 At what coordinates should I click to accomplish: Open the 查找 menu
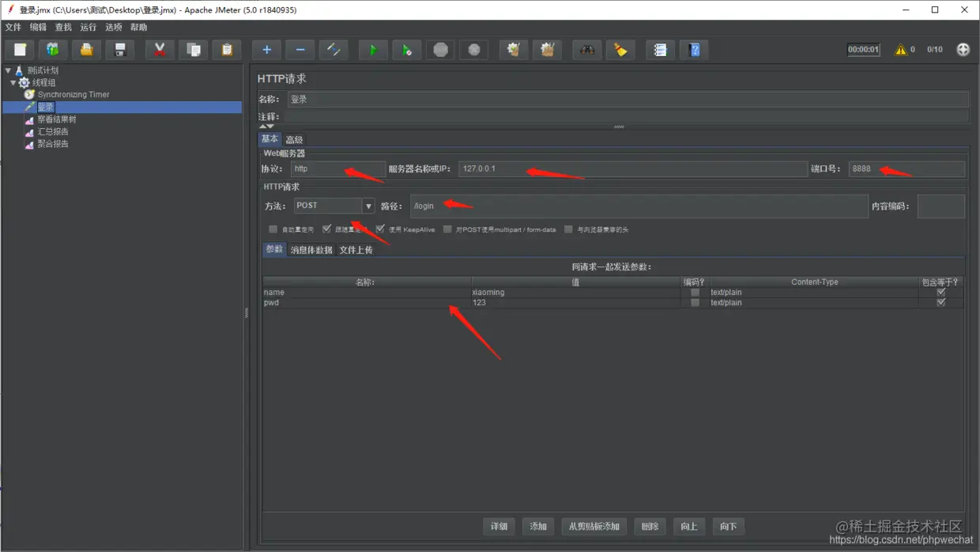pos(63,27)
